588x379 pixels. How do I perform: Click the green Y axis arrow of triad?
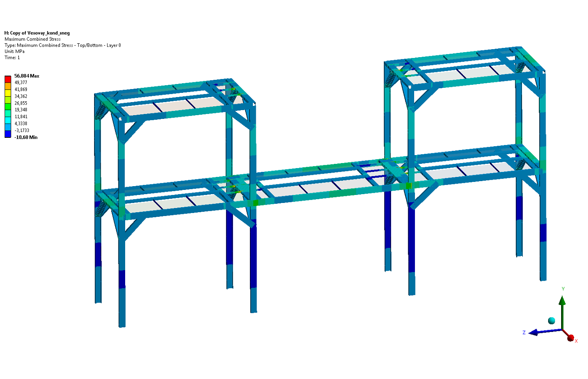pyautogui.click(x=562, y=311)
